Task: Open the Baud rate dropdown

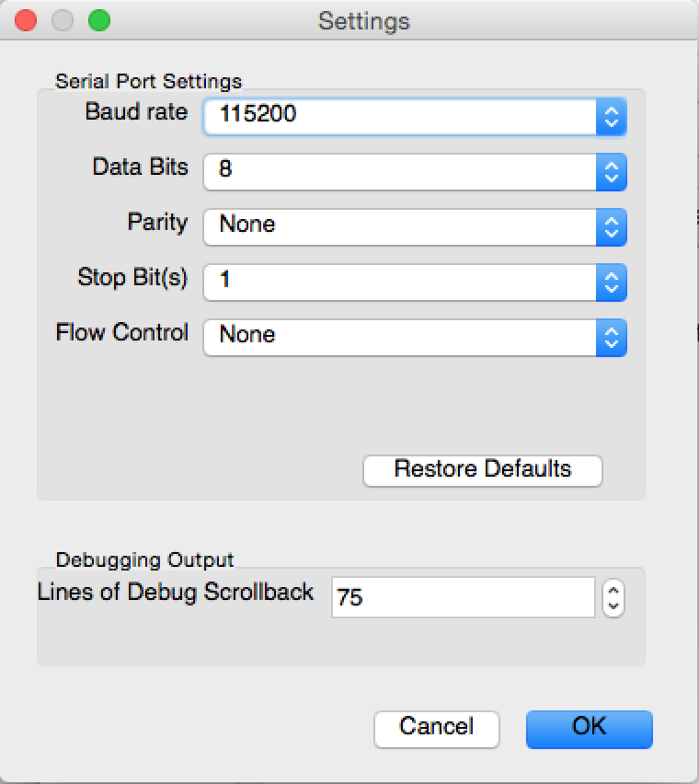Action: 414,116
